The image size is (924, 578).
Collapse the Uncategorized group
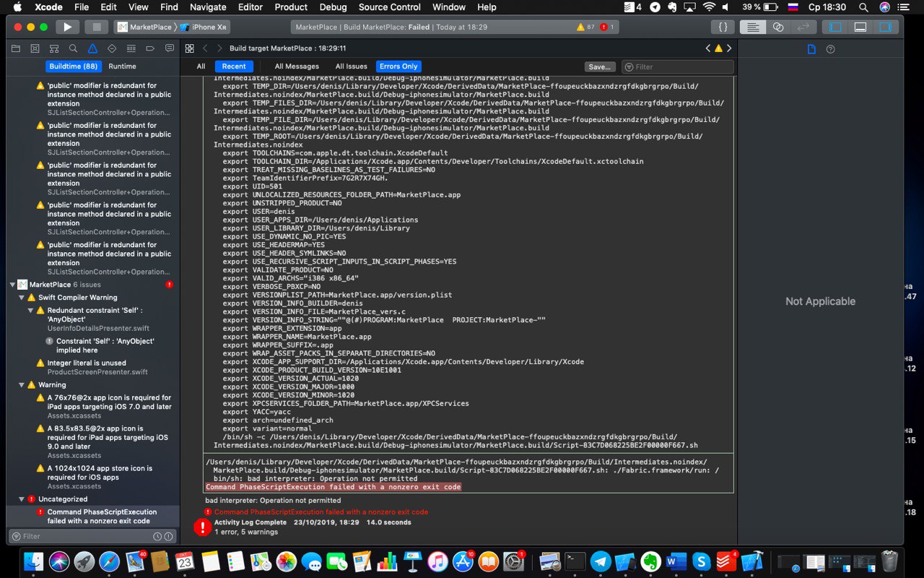tap(22, 499)
